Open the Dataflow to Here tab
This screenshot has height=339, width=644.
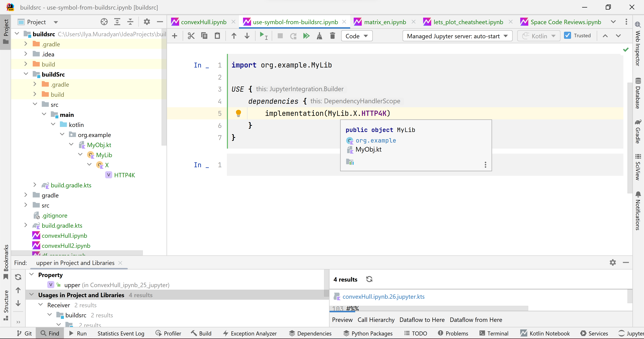(422, 320)
